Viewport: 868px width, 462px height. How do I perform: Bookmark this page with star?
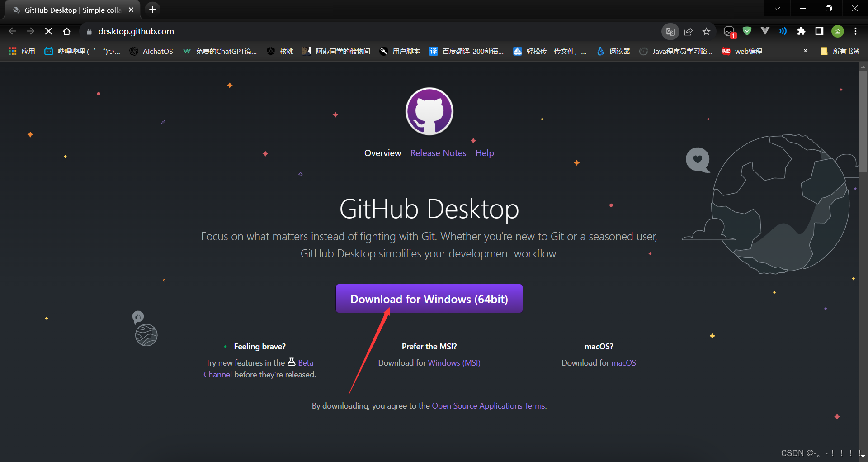707,31
